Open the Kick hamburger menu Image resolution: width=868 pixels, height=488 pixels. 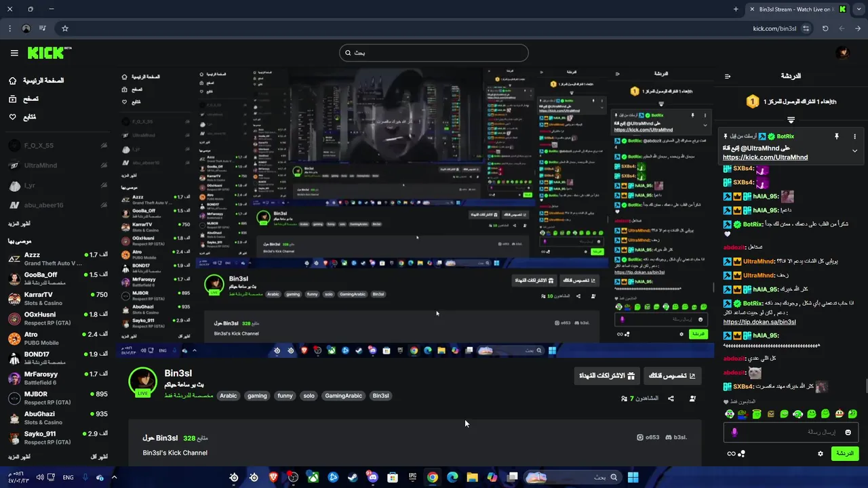14,53
